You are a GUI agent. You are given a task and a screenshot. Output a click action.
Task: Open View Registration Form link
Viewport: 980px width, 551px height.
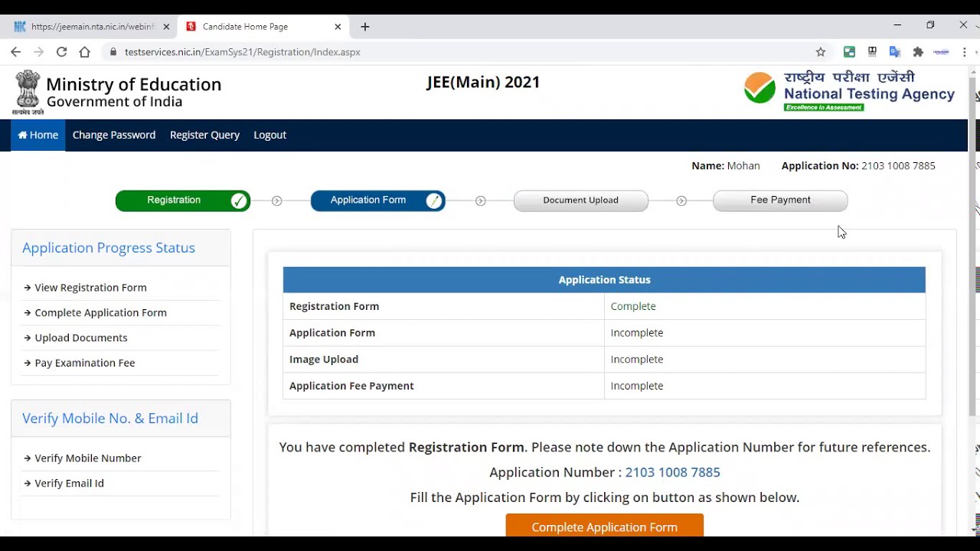90,288
